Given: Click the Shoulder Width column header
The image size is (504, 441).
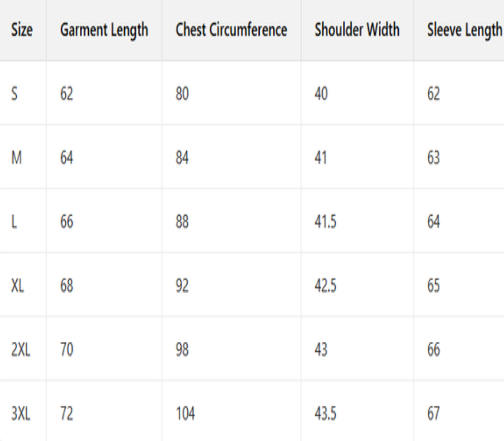Looking at the screenshot, I should tap(357, 30).
